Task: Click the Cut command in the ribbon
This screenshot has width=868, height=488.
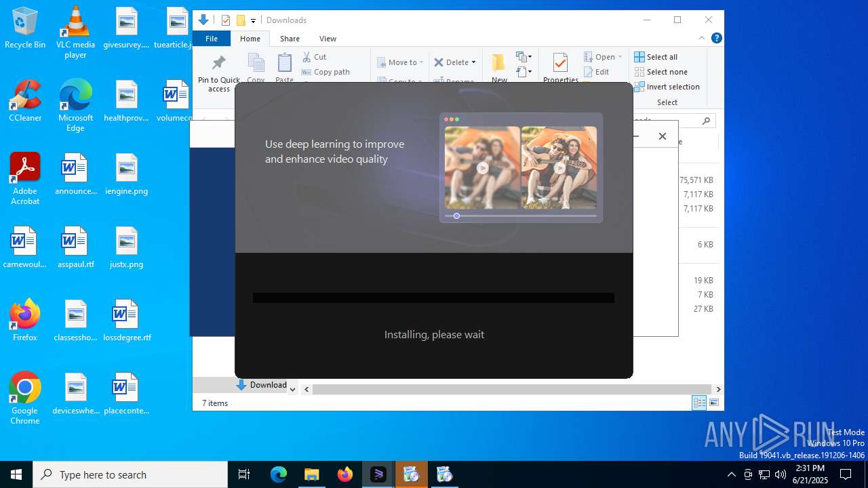Action: [x=314, y=57]
